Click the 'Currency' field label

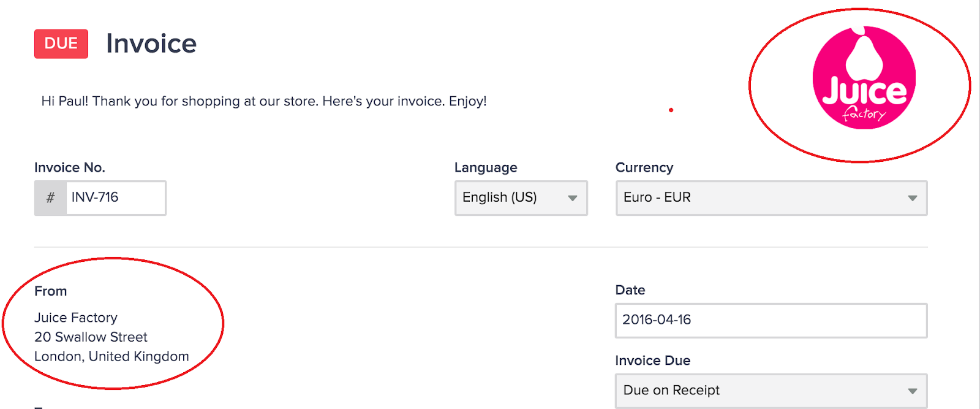(644, 167)
